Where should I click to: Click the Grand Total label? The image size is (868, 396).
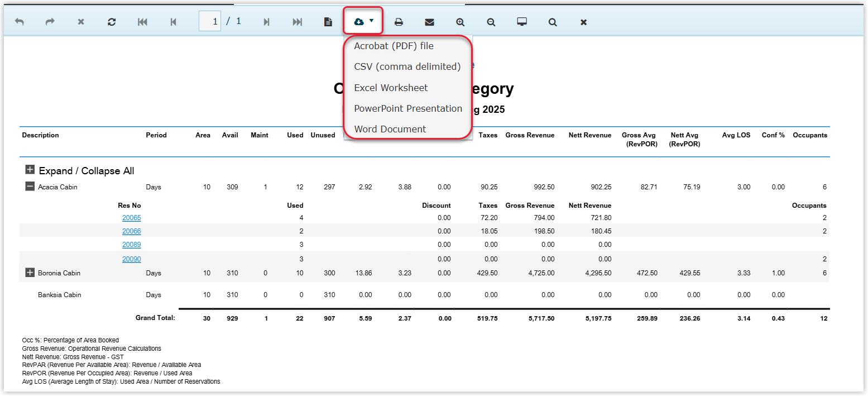[155, 318]
